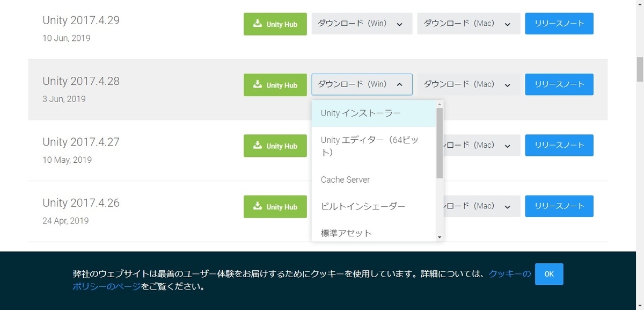Viewport: 644px width, 310px height.
Task: Click the date 3 Jun, 2019
Action: click(64, 99)
